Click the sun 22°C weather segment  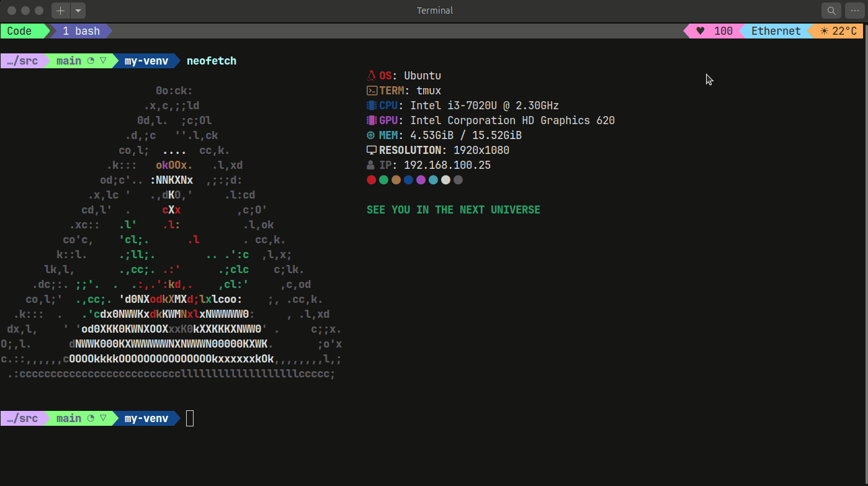pos(838,31)
